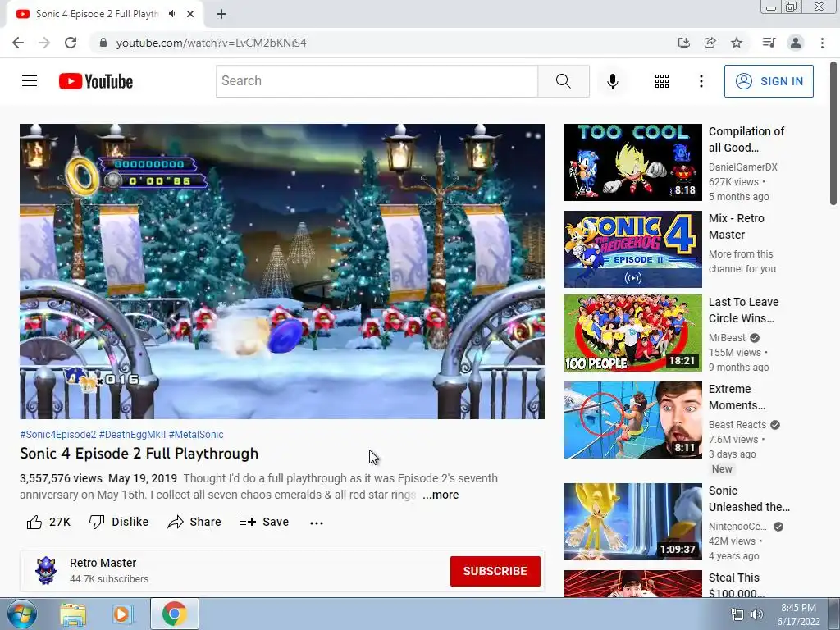Click the tray network icon
840x630 pixels.
click(737, 614)
